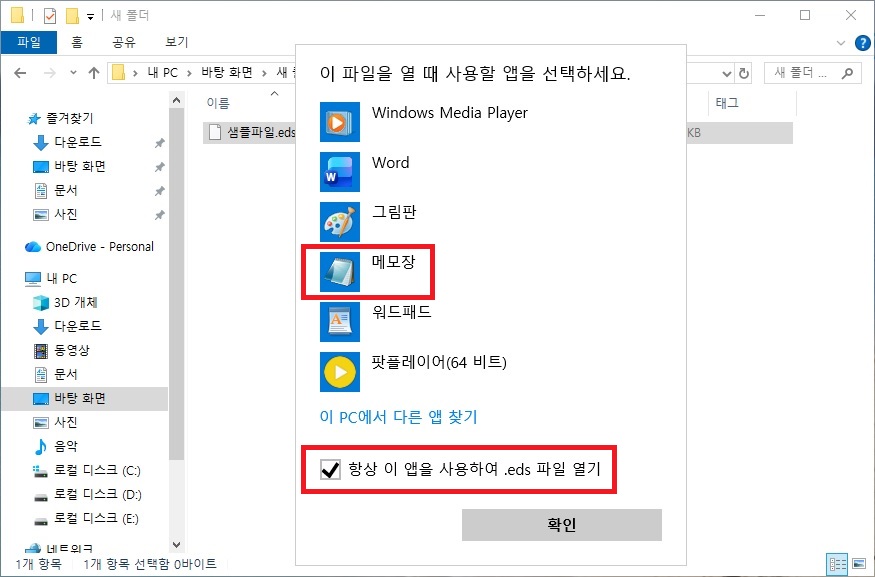Select 문서 folder under 내 PC
This screenshot has width=875, height=577.
pos(65,374)
